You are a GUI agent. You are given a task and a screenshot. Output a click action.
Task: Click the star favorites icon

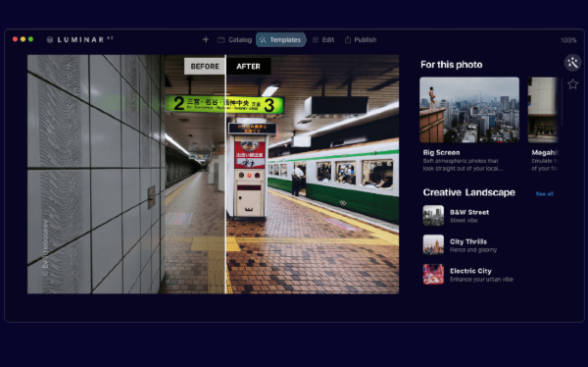click(572, 84)
